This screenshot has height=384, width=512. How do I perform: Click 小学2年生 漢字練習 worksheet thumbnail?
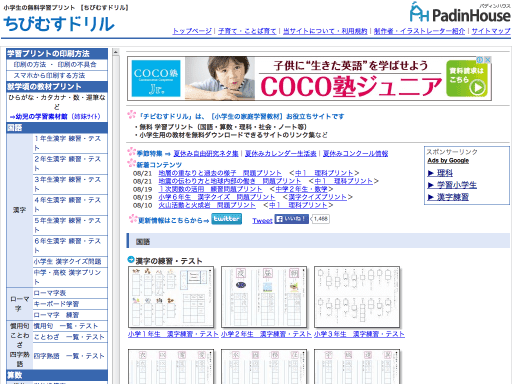point(264,297)
